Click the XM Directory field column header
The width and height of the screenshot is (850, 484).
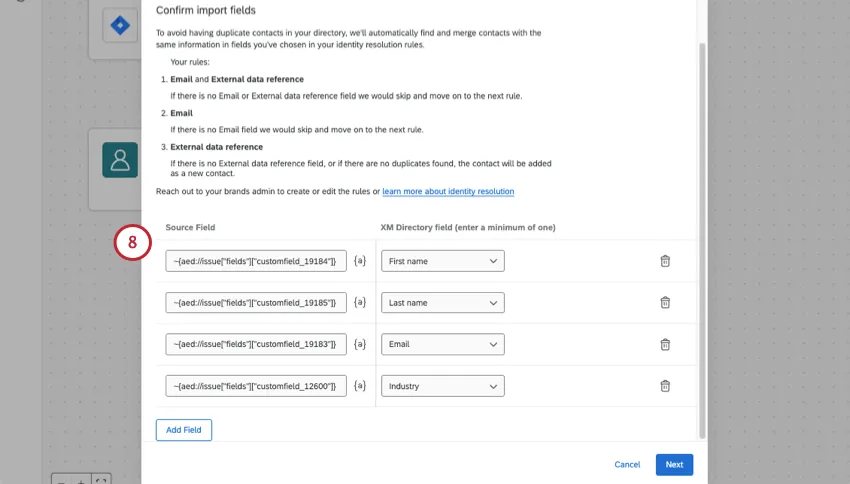pos(468,227)
